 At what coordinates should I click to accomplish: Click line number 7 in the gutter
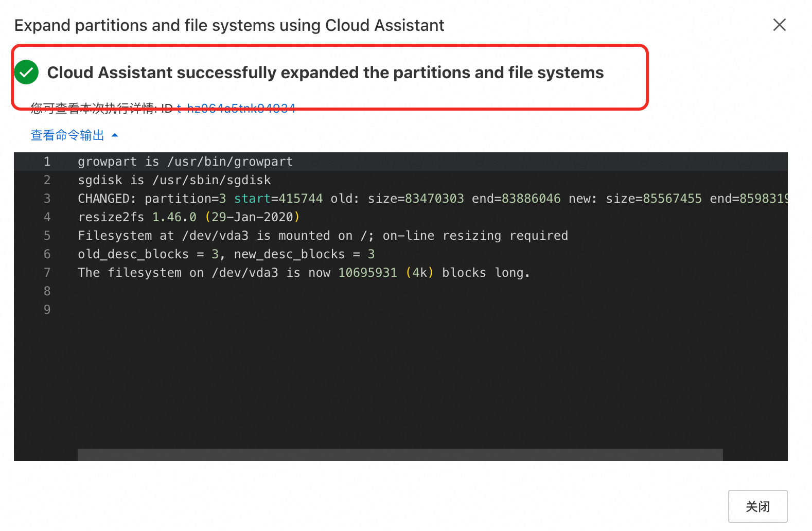point(47,273)
